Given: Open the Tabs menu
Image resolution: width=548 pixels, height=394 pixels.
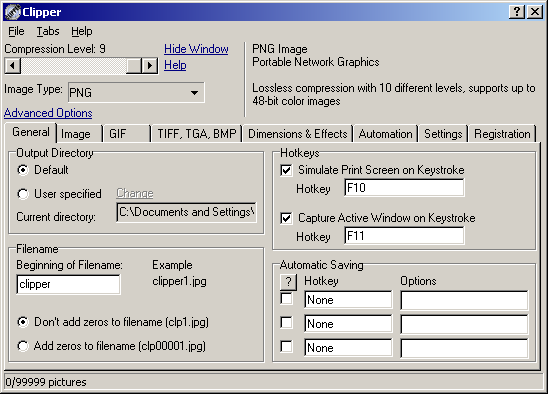Looking at the screenshot, I should 48,31.
